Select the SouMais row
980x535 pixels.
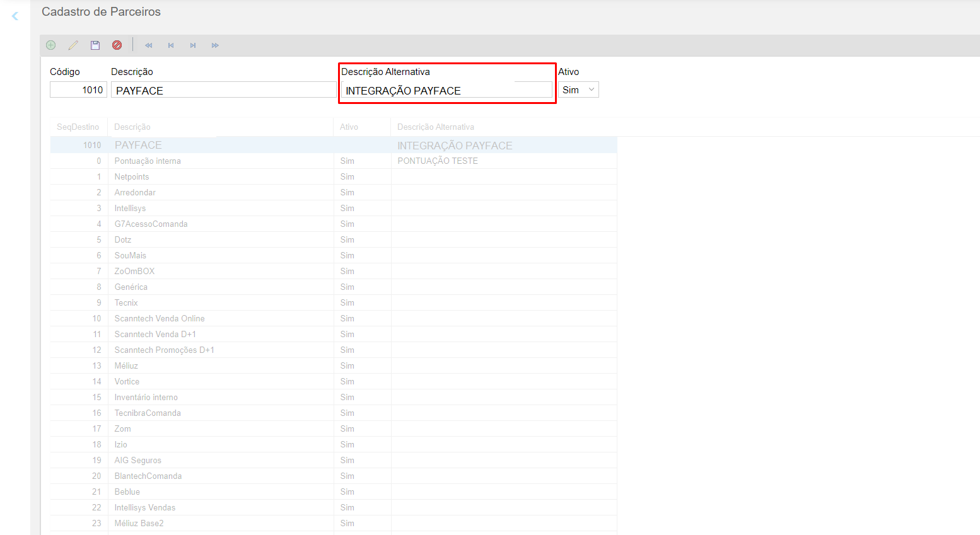coord(334,255)
